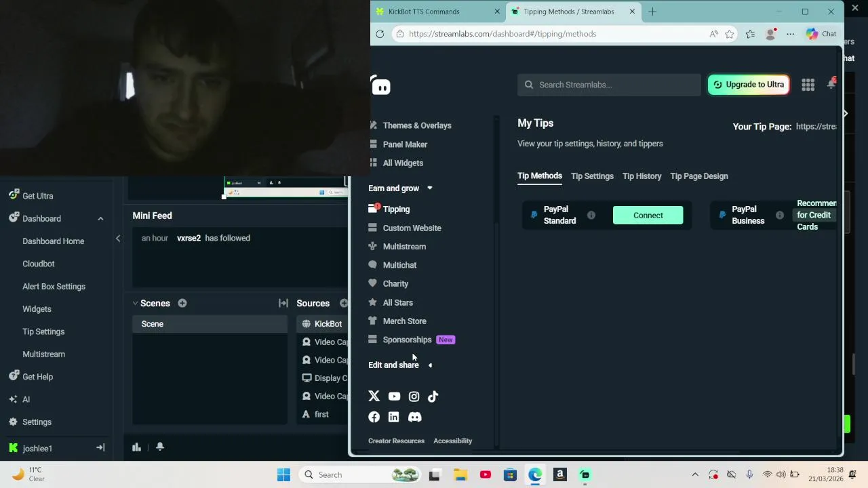Open Accessibility link

452,441
